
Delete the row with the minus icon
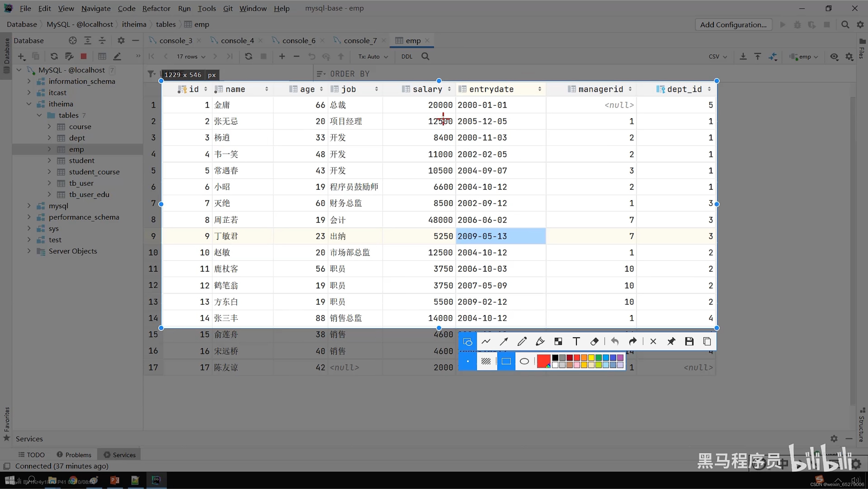tap(296, 56)
